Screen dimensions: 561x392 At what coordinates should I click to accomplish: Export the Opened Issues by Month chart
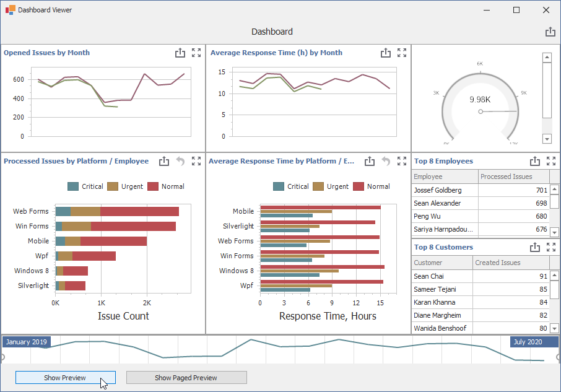pos(180,53)
